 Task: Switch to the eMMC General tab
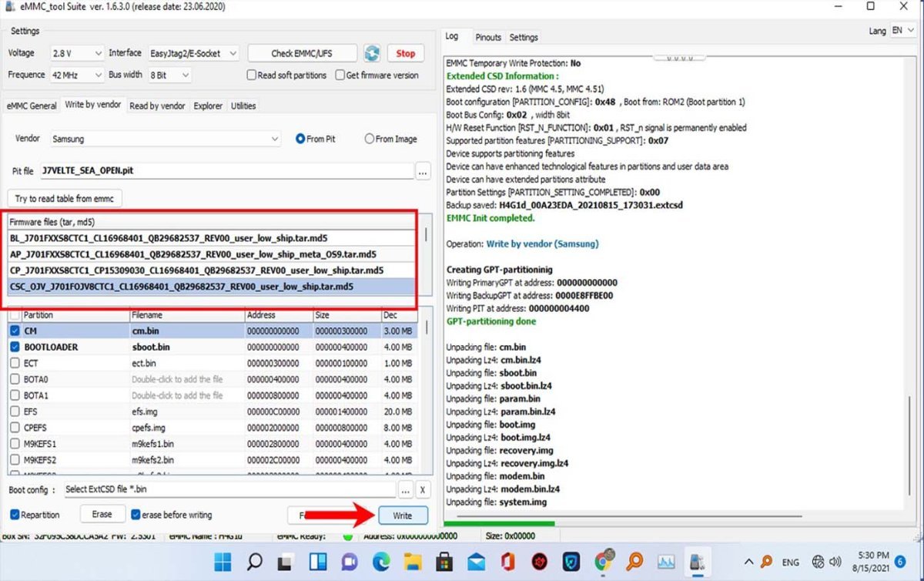32,106
